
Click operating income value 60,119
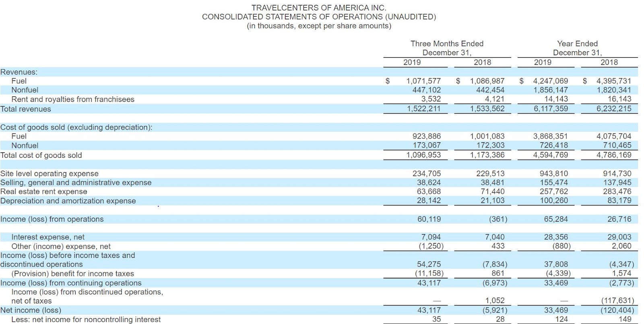tap(429, 219)
